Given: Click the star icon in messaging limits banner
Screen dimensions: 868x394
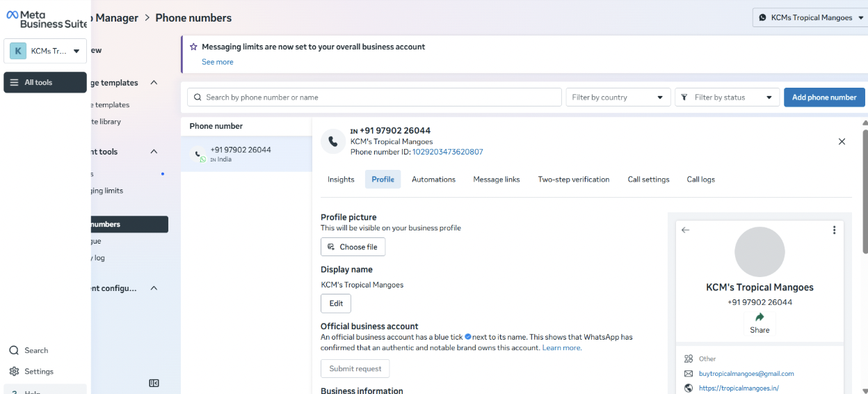Looking at the screenshot, I should pos(193,47).
